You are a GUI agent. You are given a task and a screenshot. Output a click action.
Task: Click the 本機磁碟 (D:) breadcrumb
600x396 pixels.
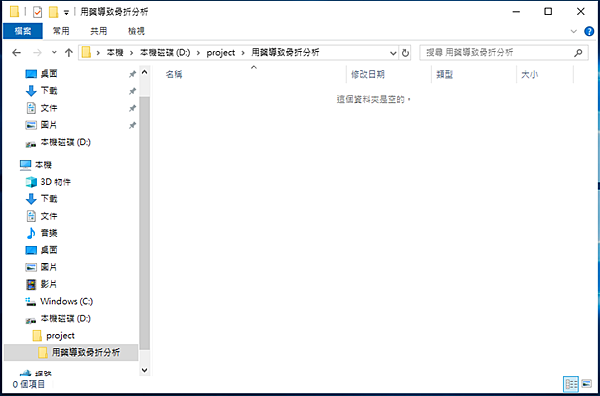165,53
